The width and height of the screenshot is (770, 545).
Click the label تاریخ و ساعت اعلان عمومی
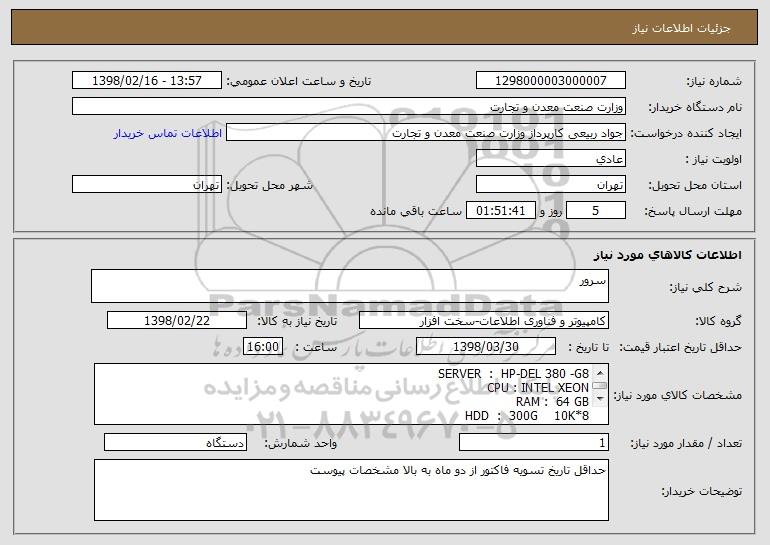pos(299,81)
